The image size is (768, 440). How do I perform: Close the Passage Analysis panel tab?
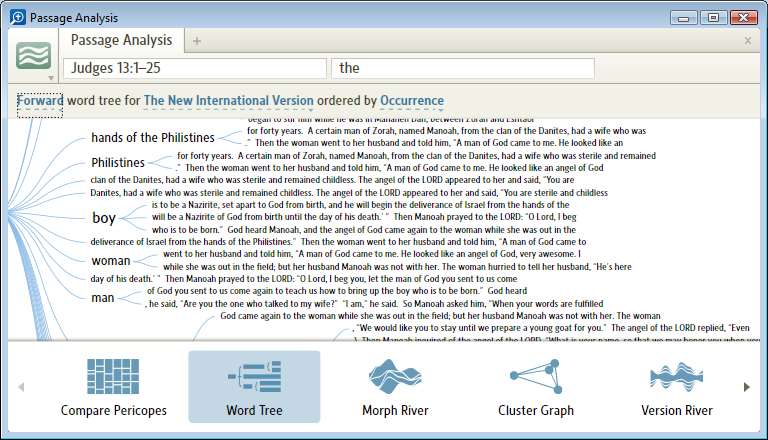point(747,41)
